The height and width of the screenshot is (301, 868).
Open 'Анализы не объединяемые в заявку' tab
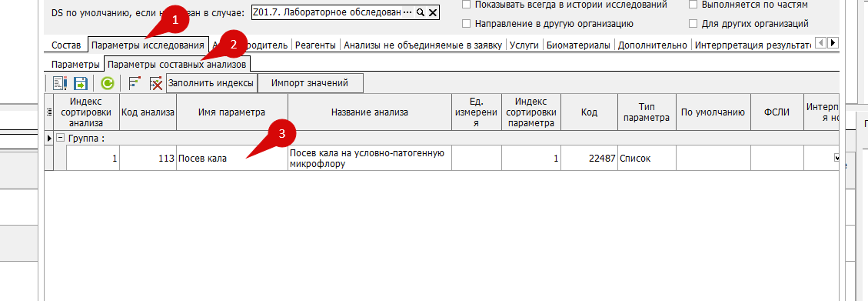[x=422, y=45]
